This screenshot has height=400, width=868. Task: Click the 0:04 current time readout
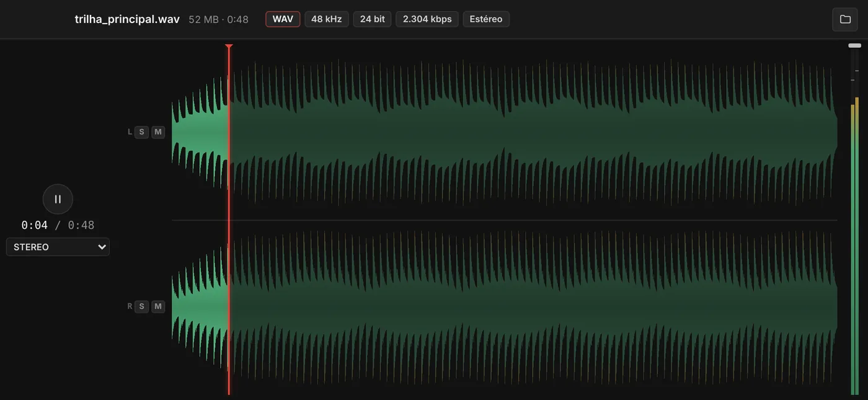pyautogui.click(x=34, y=225)
